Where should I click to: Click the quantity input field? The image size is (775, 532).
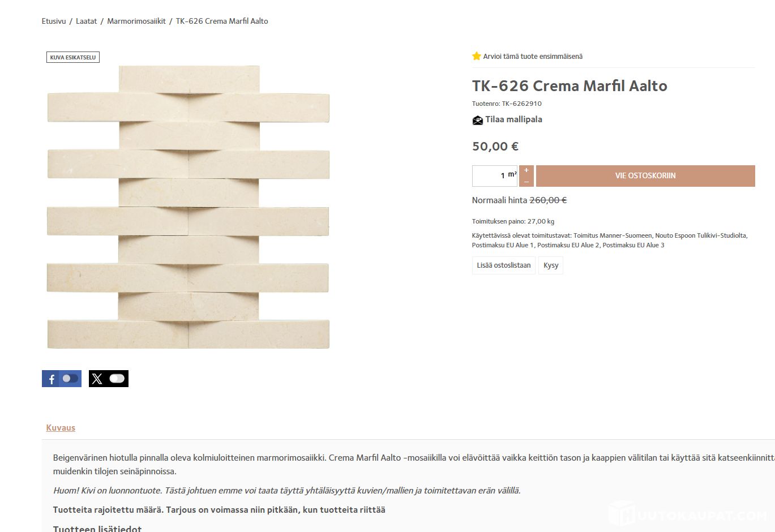(495, 176)
